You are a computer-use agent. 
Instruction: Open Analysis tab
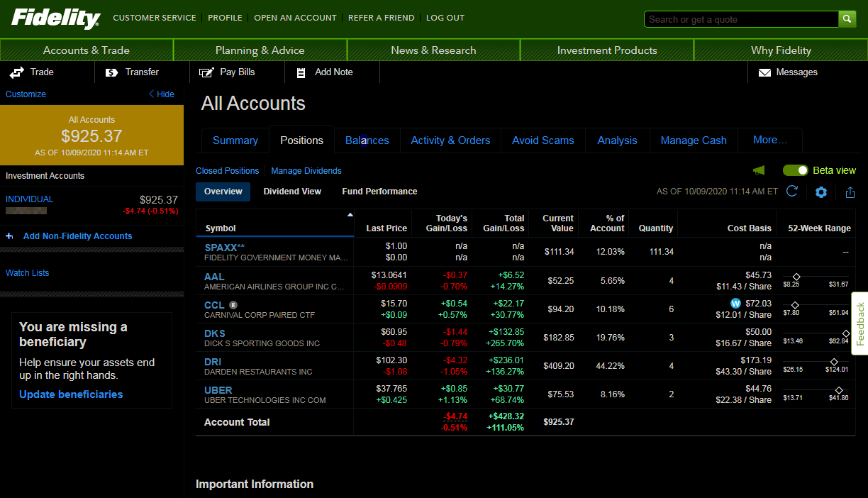pos(617,140)
